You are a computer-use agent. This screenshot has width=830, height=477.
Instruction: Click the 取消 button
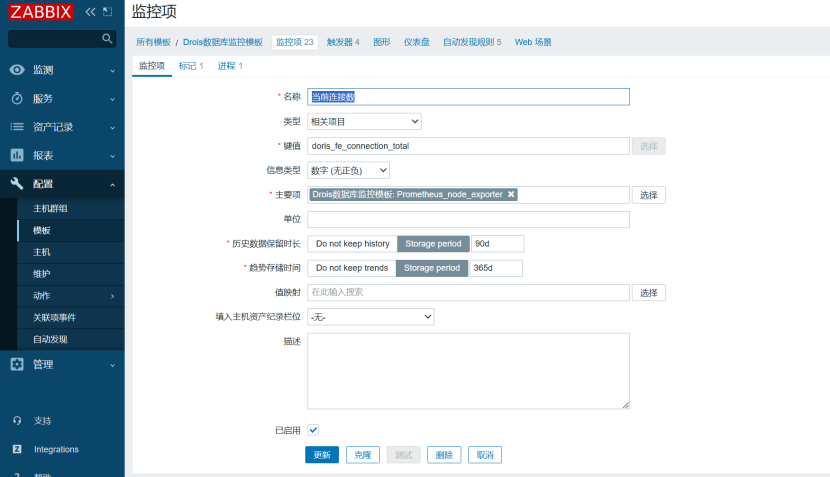point(485,455)
